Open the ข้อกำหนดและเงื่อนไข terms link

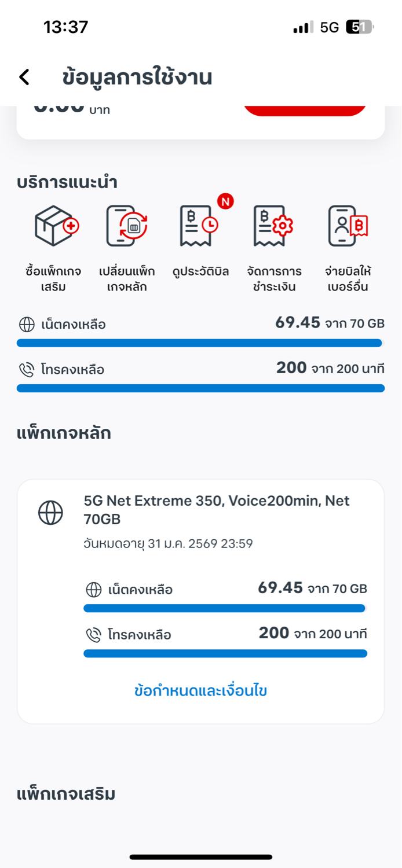point(200,690)
